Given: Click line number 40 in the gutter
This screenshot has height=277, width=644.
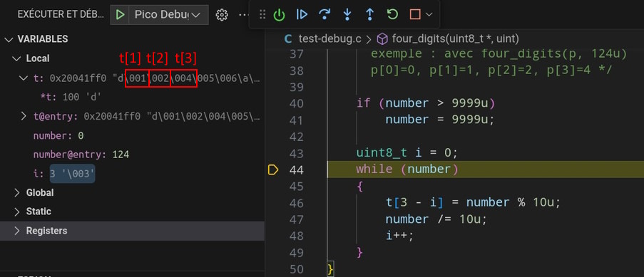Looking at the screenshot, I should 296,103.
